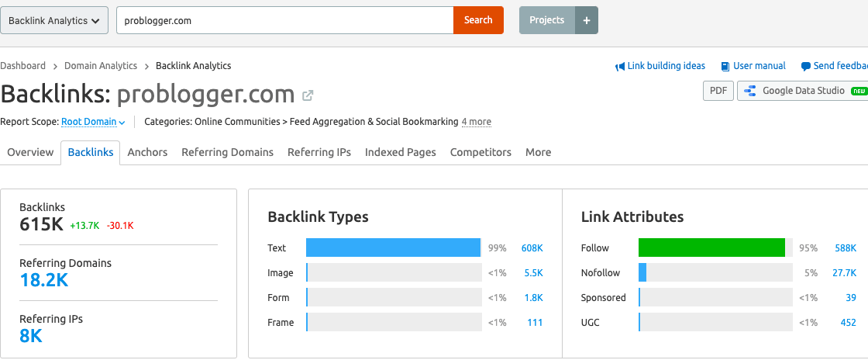868x360 pixels.
Task: Open the User manual link
Action: [x=759, y=66]
